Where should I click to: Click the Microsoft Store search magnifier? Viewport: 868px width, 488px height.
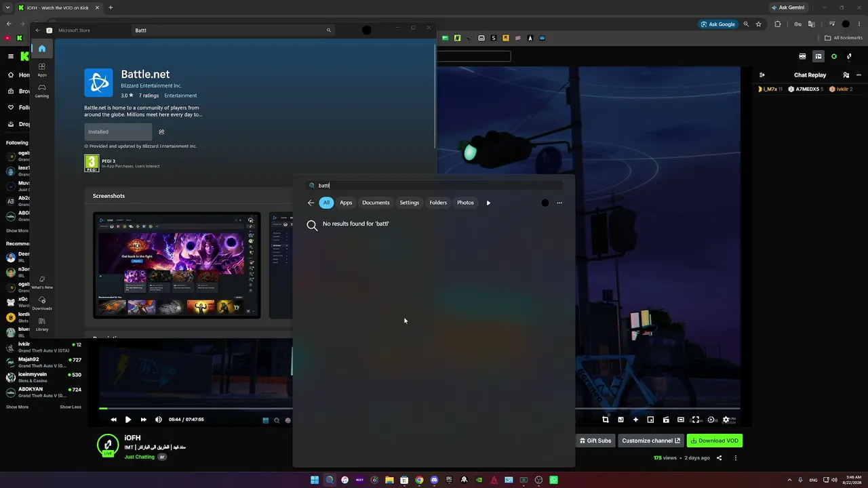click(x=329, y=30)
